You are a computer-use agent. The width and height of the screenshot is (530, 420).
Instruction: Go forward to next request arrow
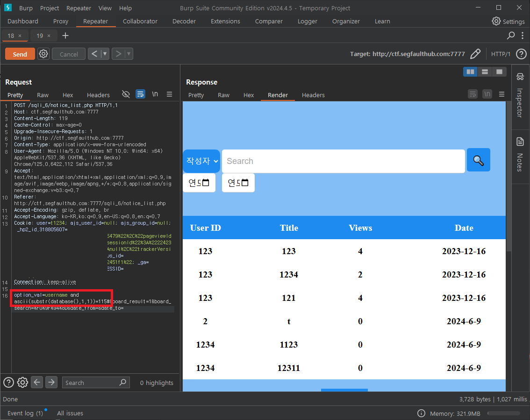(x=118, y=54)
